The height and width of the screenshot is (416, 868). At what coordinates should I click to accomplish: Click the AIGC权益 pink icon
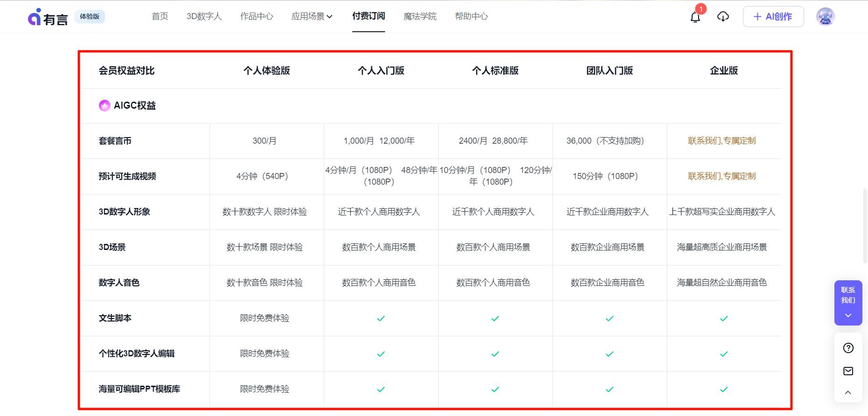tap(105, 106)
